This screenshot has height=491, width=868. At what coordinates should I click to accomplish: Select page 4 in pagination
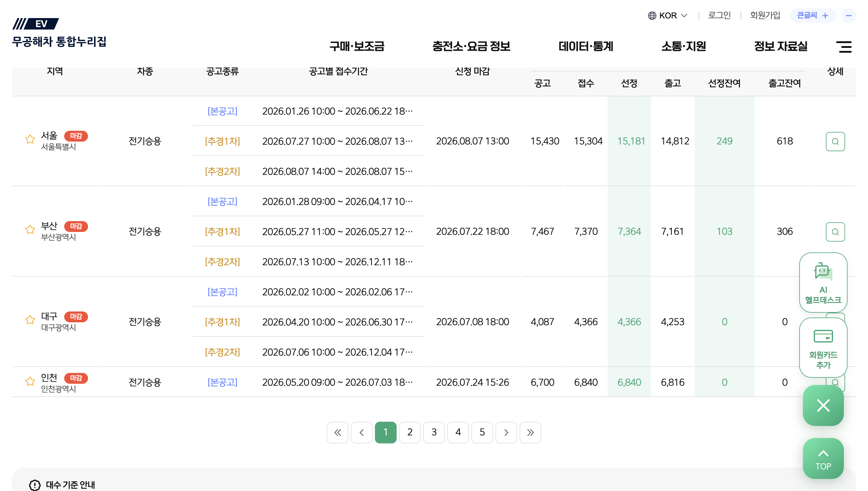(x=458, y=432)
